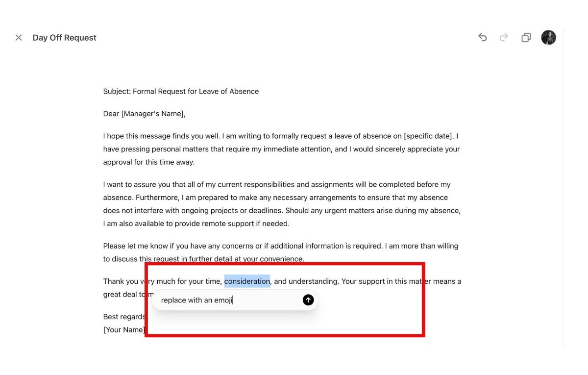
Task: Focus the edit prompt input field
Action: 225,300
